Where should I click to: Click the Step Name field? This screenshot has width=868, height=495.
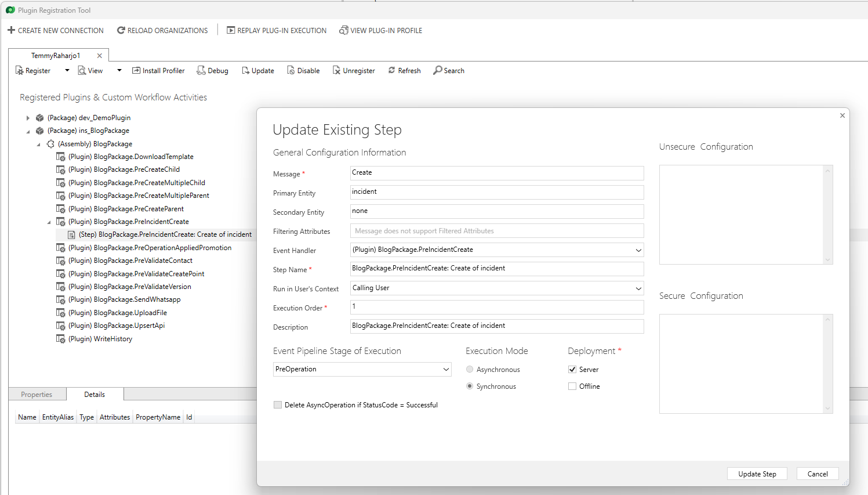click(x=497, y=269)
